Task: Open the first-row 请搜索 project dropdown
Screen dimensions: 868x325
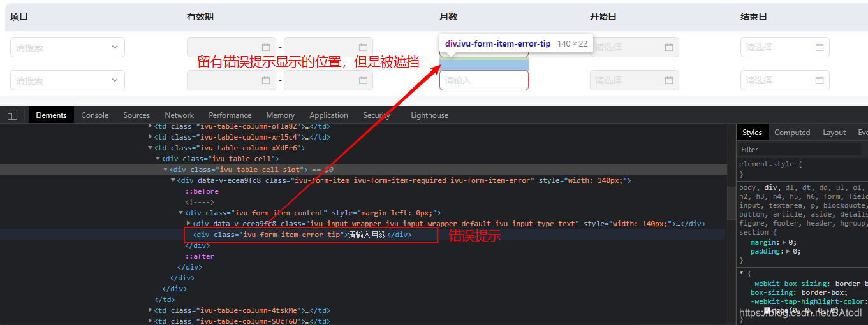Action: point(68,47)
